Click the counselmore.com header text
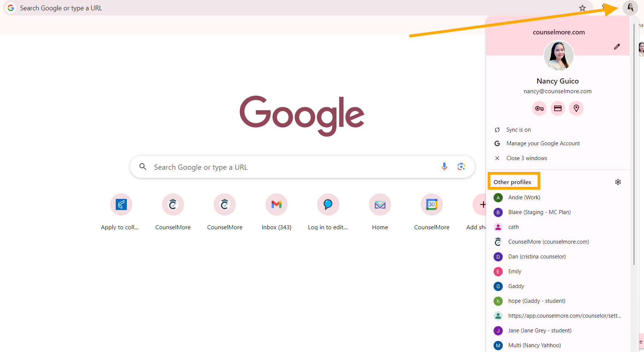The height and width of the screenshot is (352, 644). tap(559, 32)
